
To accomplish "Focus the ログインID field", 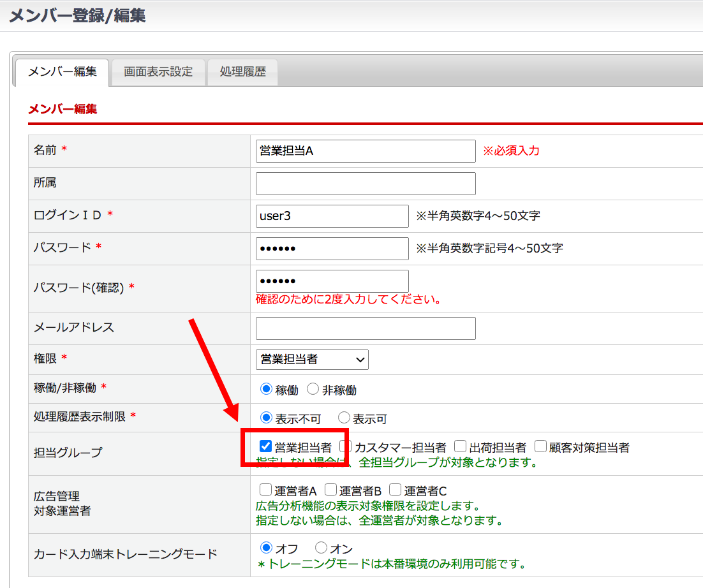I will pos(332,216).
